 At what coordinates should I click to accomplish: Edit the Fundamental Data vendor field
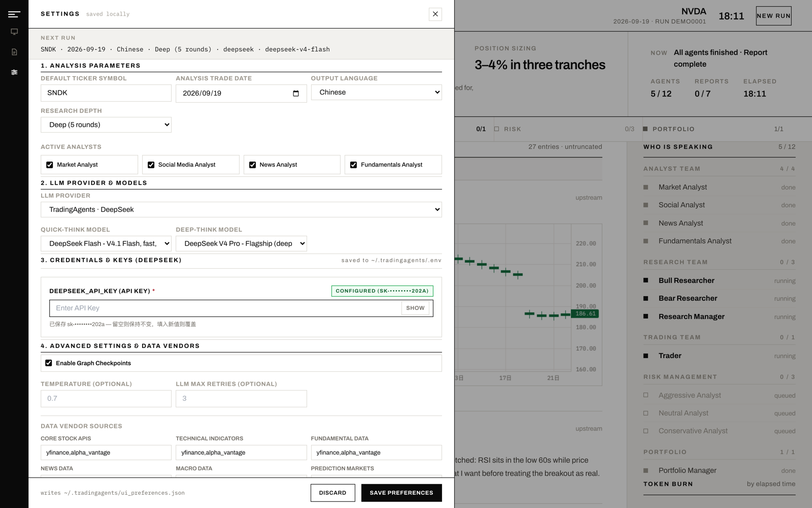tap(376, 453)
